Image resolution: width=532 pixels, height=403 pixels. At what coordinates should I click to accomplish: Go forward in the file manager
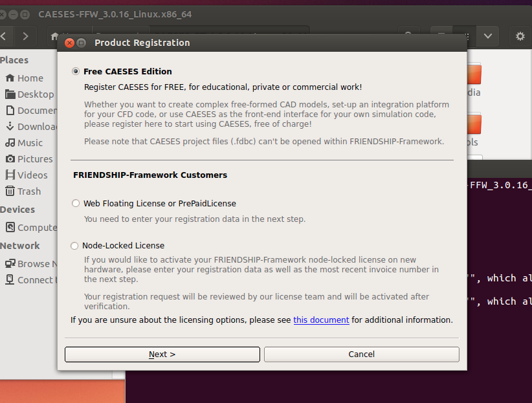pyautogui.click(x=25, y=36)
